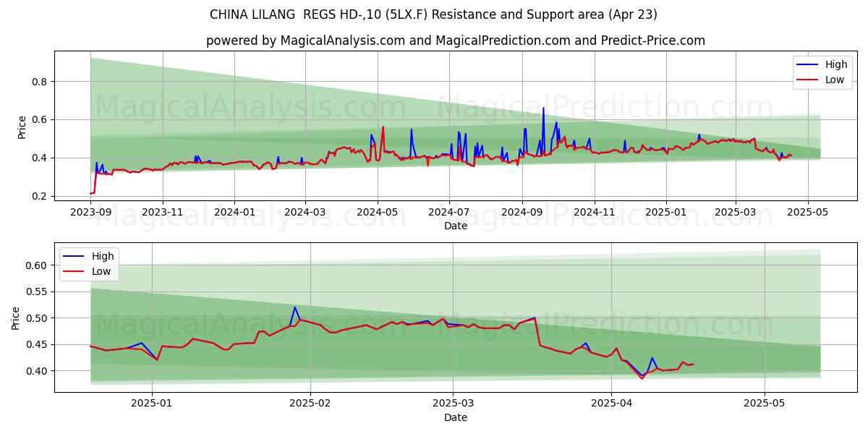The height and width of the screenshot is (434, 868).
Task: Click the 0.2 price tick label
Action: tap(41, 196)
